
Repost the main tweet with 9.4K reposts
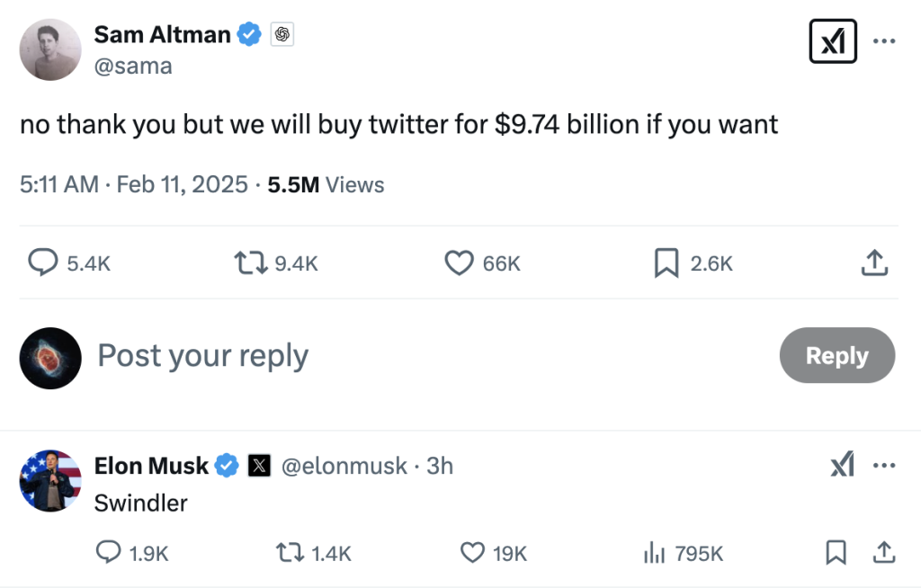pyautogui.click(x=250, y=263)
